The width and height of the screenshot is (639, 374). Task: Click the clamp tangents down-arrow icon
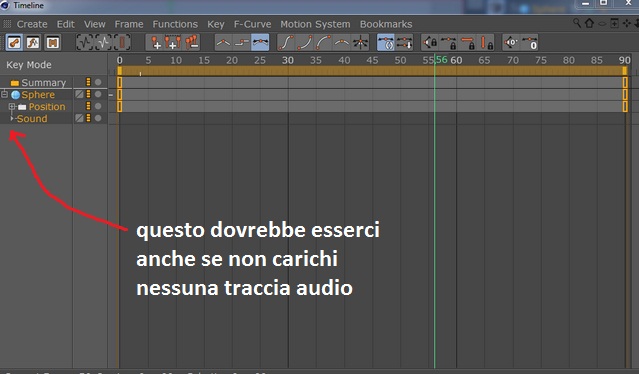coord(404,42)
